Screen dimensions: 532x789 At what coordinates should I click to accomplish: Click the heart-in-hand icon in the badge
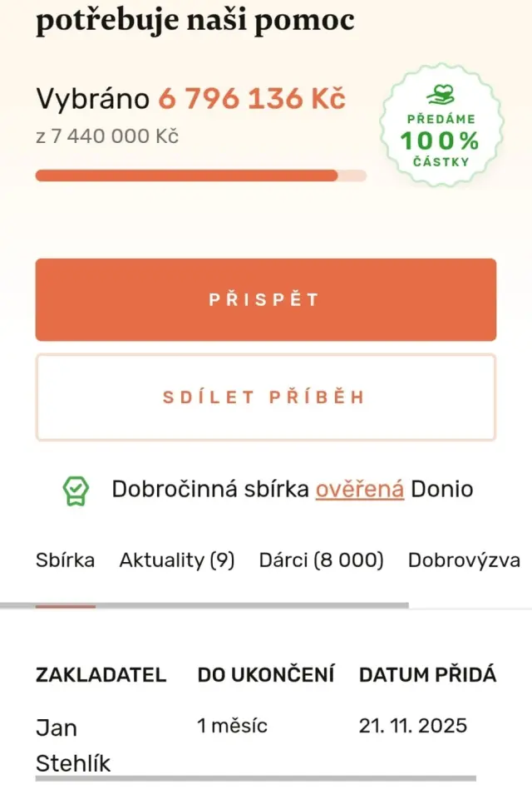441,95
